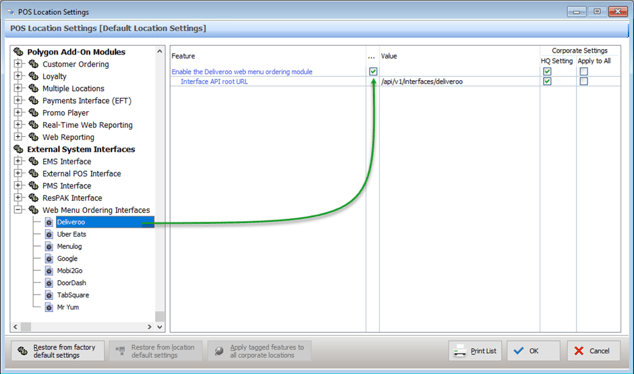Screen dimensions: 634x374
Task: Disable the Deliveroo web menu ordering checkbox
Action: (373, 72)
